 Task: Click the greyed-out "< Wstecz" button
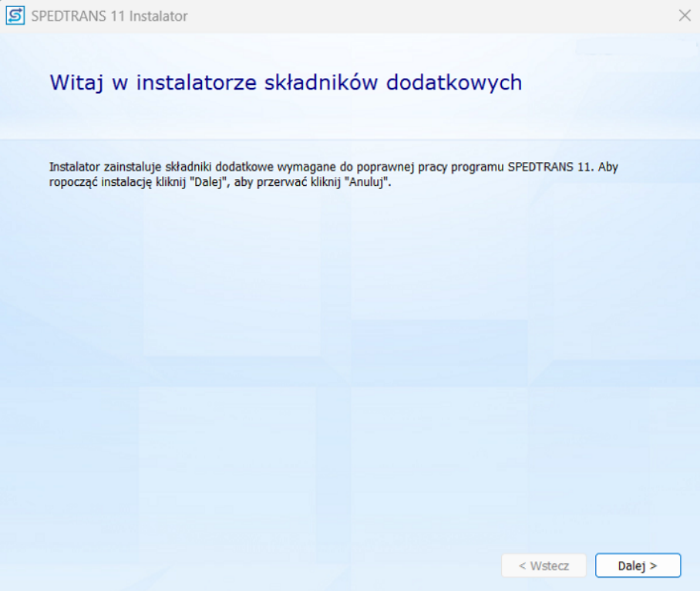click(544, 566)
